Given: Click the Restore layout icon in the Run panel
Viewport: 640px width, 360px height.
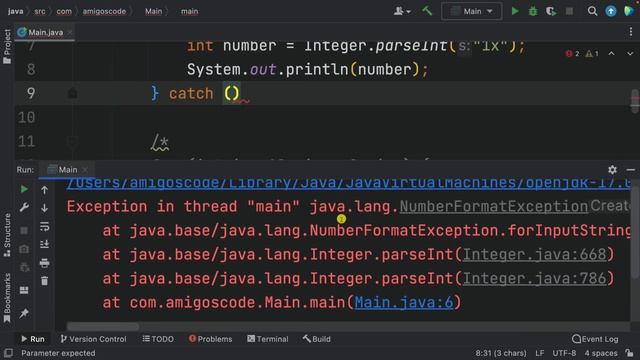Looking at the screenshot, I should click(24, 290).
